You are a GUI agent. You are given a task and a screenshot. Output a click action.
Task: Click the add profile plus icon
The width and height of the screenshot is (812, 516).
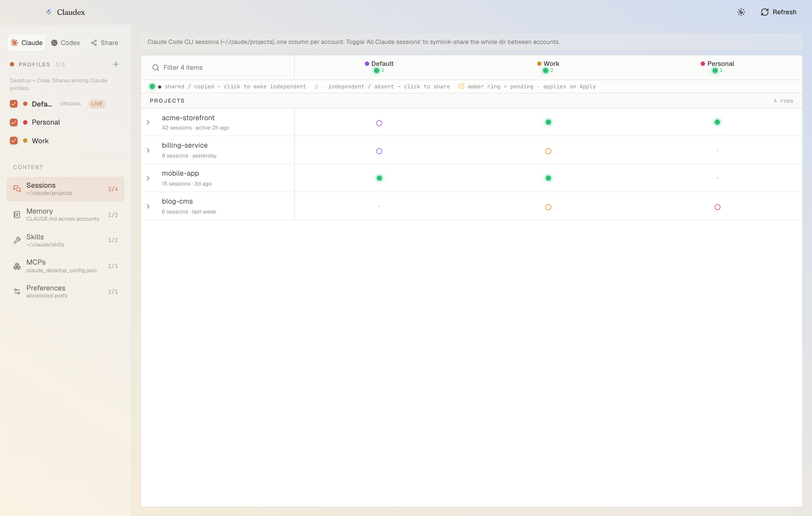(x=116, y=64)
